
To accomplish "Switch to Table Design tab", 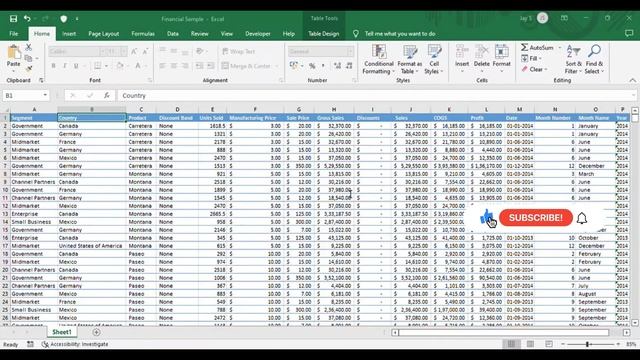I will [x=324, y=34].
